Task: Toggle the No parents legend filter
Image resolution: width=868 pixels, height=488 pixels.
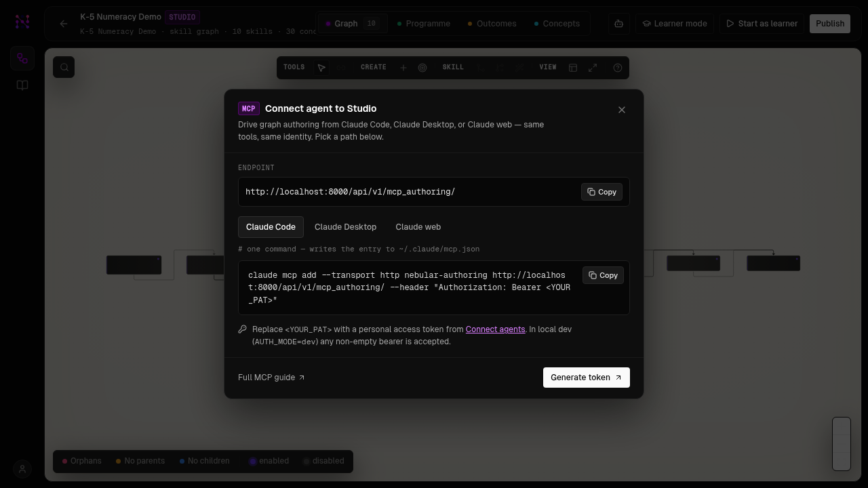Action: pyautogui.click(x=140, y=461)
